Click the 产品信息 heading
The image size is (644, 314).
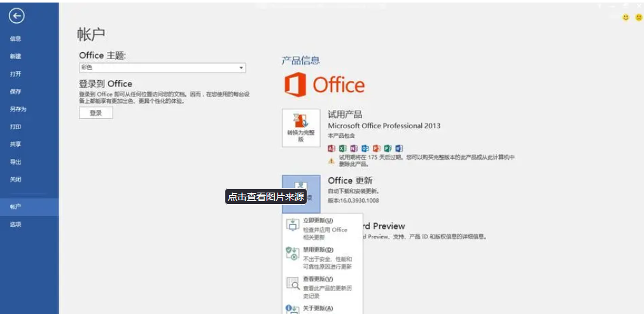[300, 61]
